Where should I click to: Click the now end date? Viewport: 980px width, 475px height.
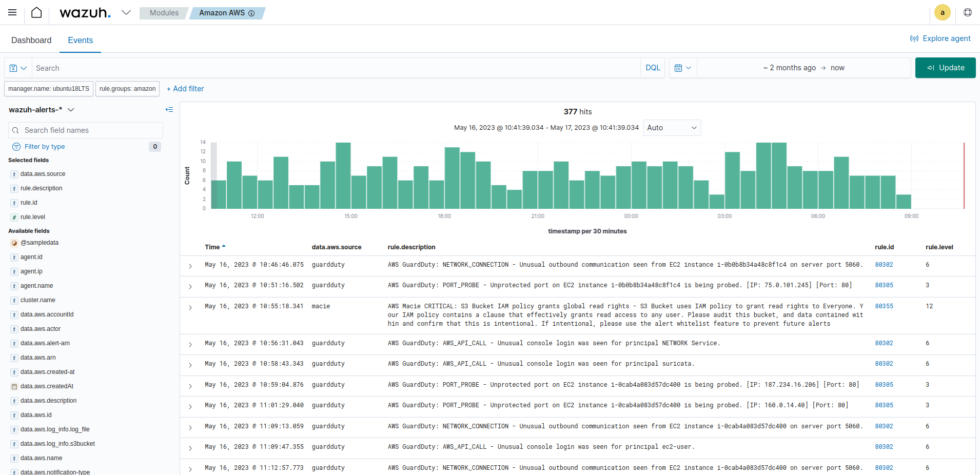click(x=837, y=68)
